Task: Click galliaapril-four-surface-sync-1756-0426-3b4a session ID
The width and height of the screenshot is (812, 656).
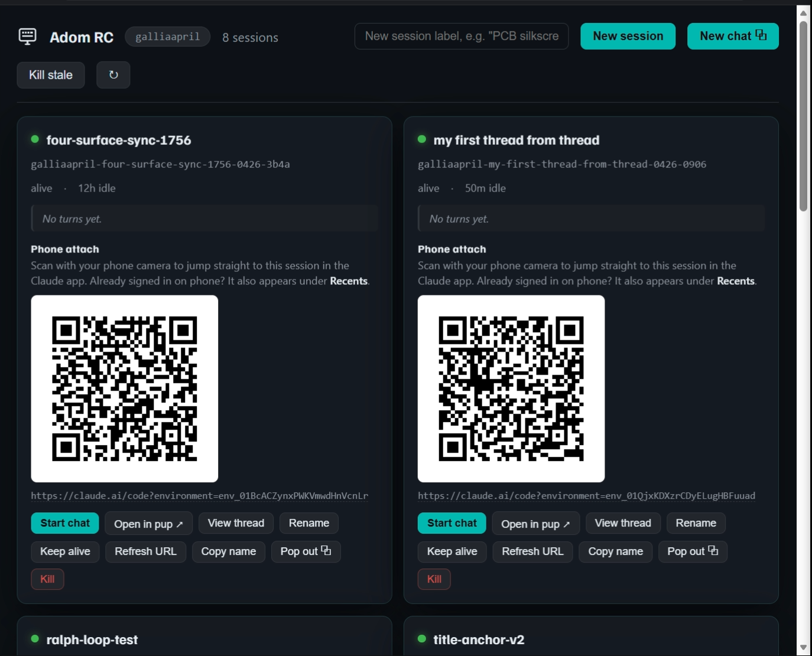Action: pos(160,164)
